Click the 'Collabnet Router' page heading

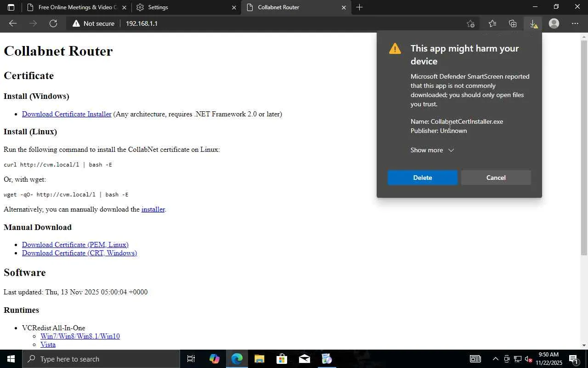(58, 51)
